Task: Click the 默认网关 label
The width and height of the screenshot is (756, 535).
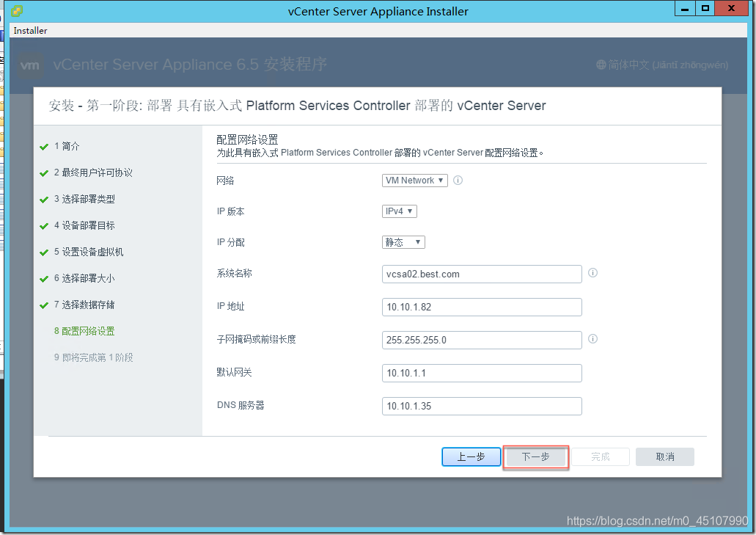Action: pos(235,372)
